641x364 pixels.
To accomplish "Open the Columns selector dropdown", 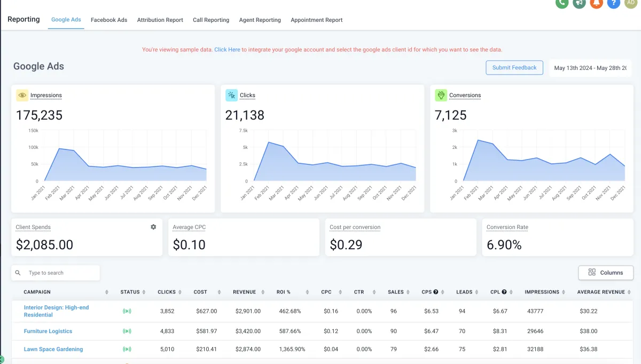I will click(606, 272).
